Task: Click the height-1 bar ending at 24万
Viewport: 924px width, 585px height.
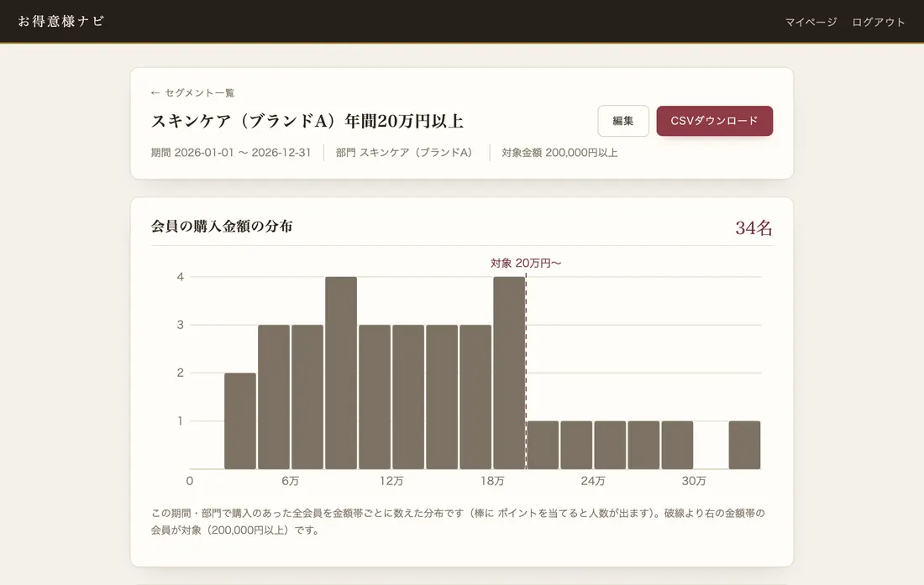Action: [575, 445]
